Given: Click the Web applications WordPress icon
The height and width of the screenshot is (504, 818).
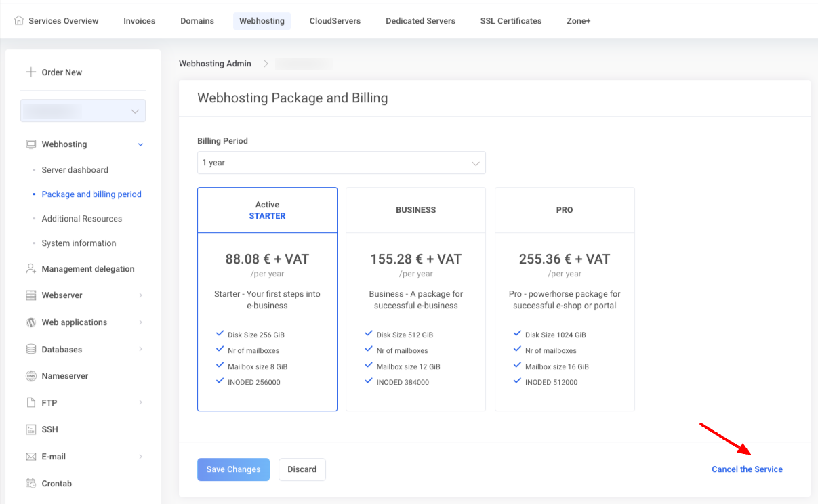Looking at the screenshot, I should click(x=30, y=322).
